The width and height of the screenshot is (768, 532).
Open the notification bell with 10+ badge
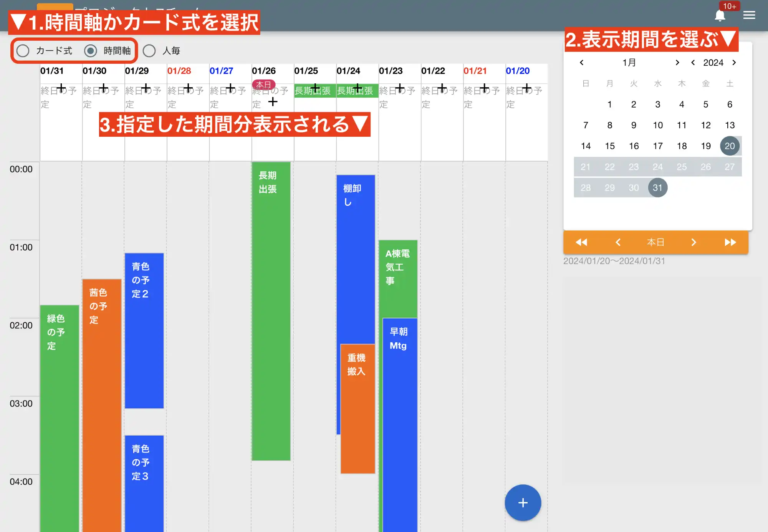tap(720, 15)
